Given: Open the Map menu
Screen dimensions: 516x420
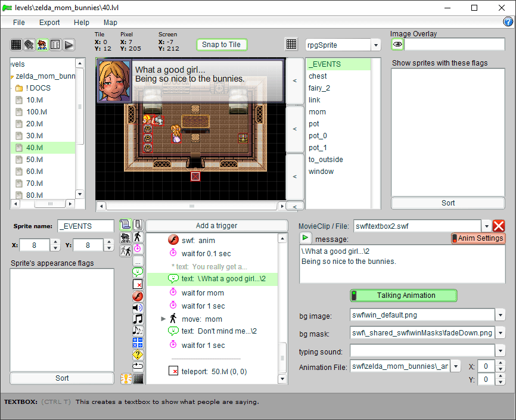Looking at the screenshot, I should coord(110,23).
